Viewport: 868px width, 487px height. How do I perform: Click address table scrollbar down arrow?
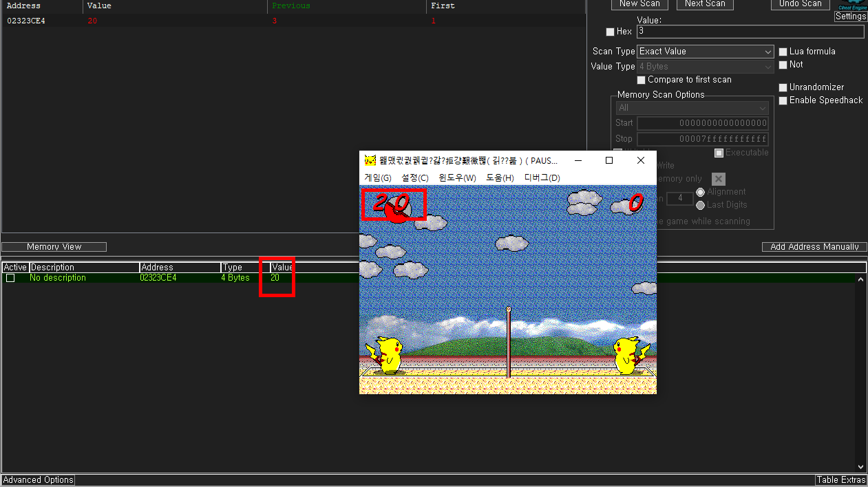tap(861, 467)
